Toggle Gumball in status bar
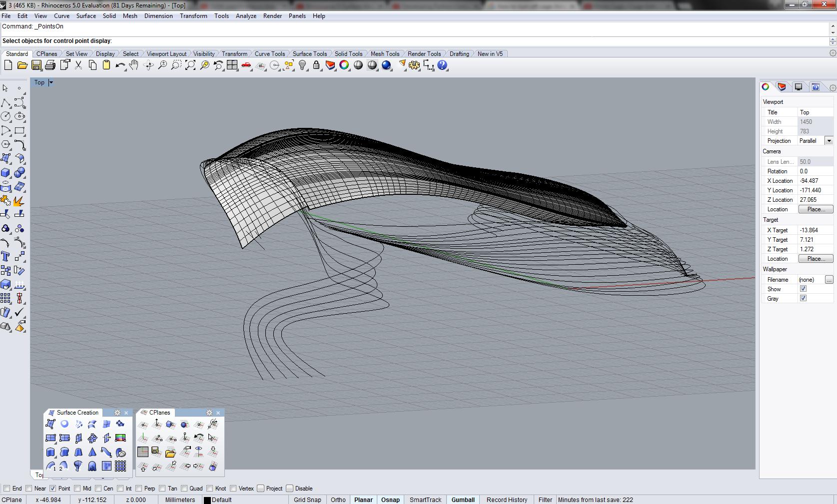This screenshot has height=504, width=837. [x=463, y=500]
